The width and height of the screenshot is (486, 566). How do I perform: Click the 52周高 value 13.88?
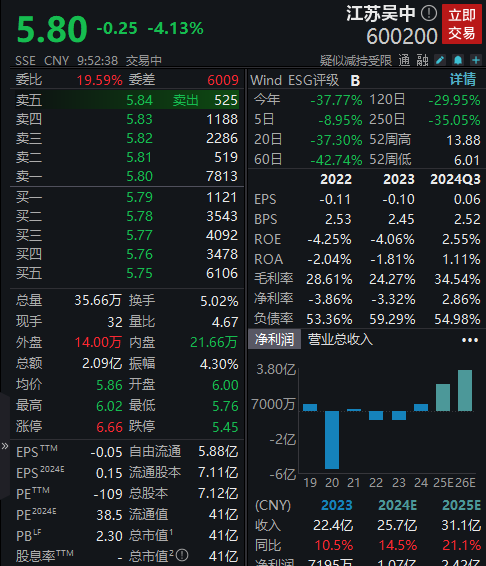tap(464, 140)
